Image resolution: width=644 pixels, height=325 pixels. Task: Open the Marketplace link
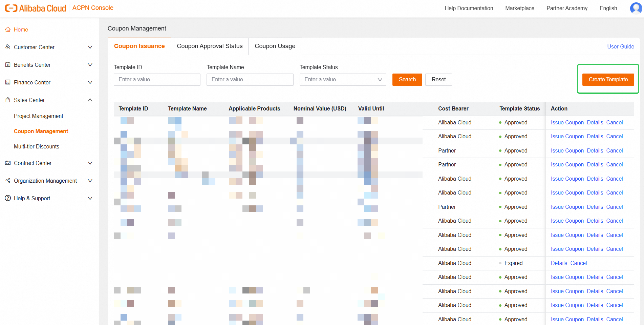pos(520,8)
